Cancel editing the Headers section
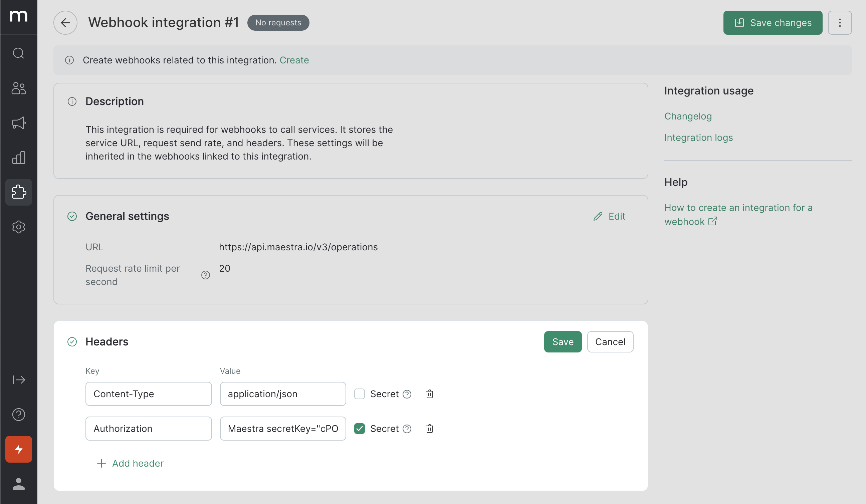Screen dimensions: 866x504 pos(610,342)
